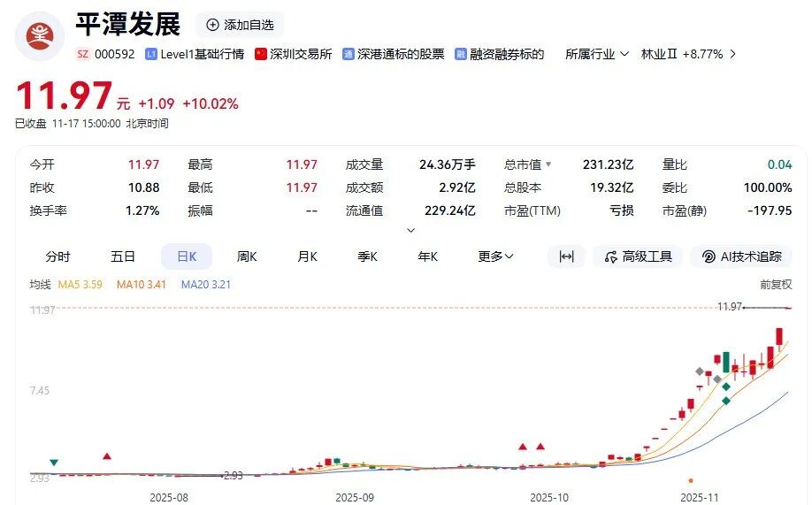812x505 pixels.
Task: Click the 成交额 value 2.92亿
Action: [457, 187]
